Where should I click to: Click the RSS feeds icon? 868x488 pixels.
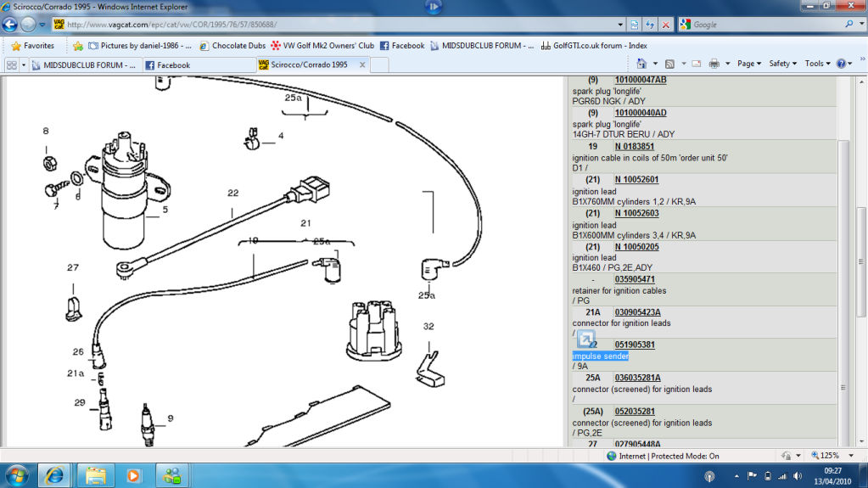click(669, 65)
